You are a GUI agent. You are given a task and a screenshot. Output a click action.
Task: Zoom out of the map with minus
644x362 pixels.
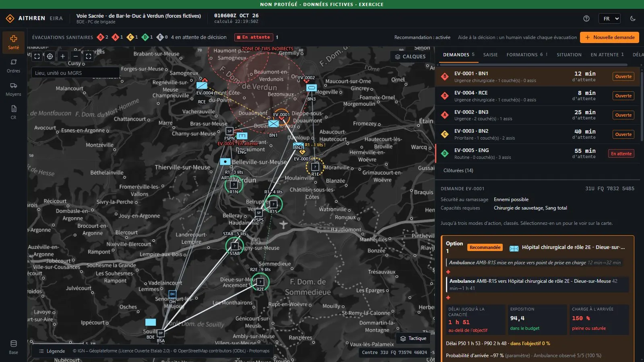[x=76, y=57]
